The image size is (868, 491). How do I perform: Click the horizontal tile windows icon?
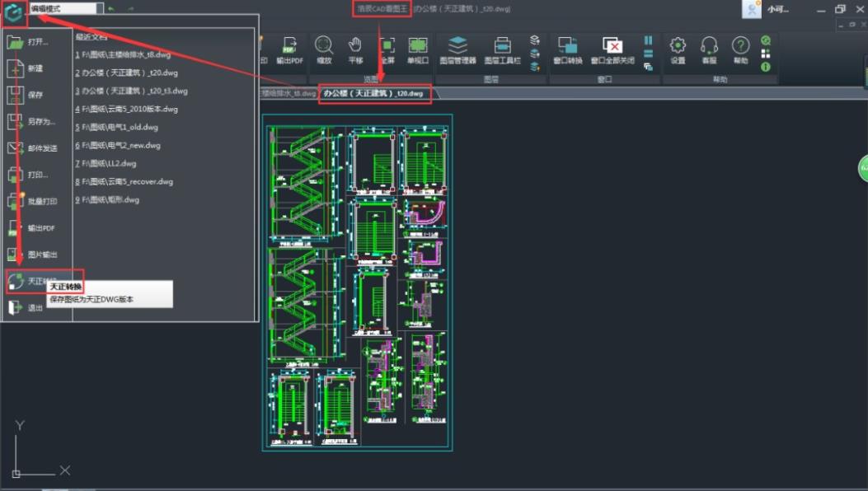tap(648, 54)
